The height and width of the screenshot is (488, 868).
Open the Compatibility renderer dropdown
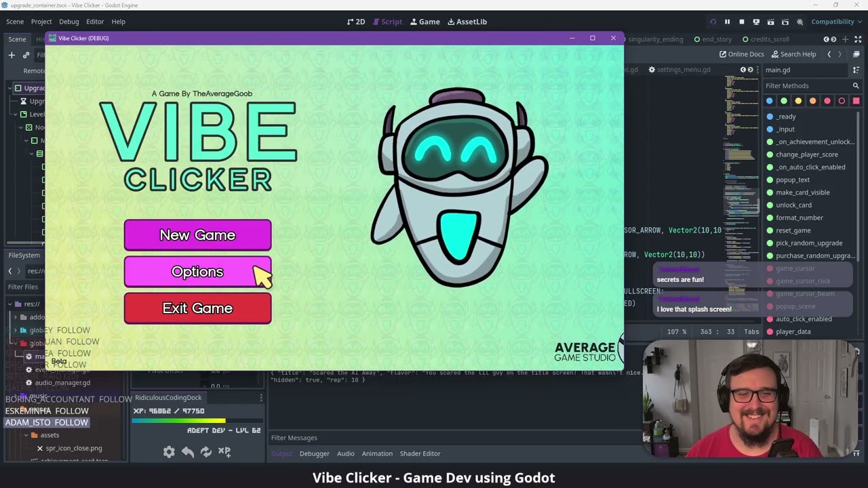(837, 22)
